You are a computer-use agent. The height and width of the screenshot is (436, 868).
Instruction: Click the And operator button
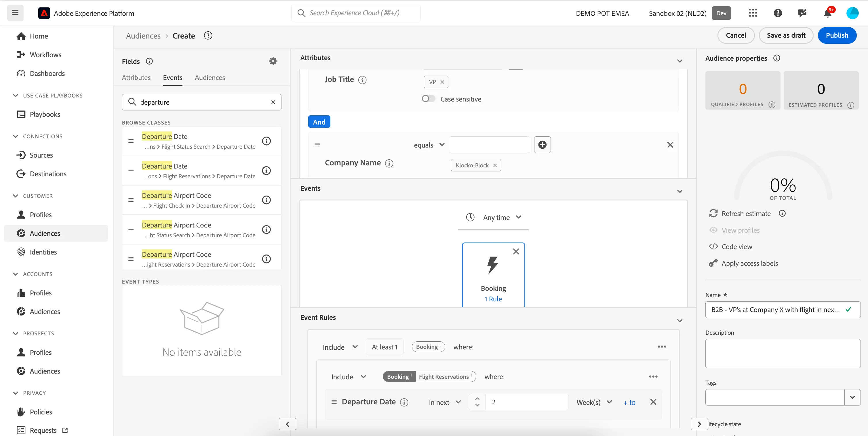(319, 122)
